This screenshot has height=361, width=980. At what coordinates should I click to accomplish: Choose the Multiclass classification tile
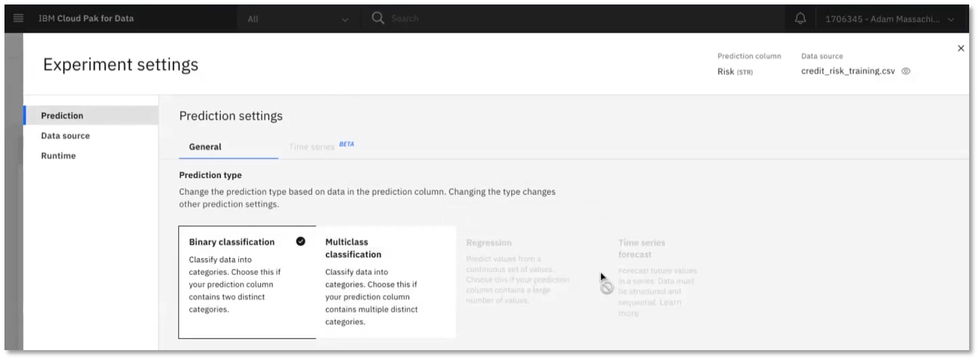(x=385, y=282)
